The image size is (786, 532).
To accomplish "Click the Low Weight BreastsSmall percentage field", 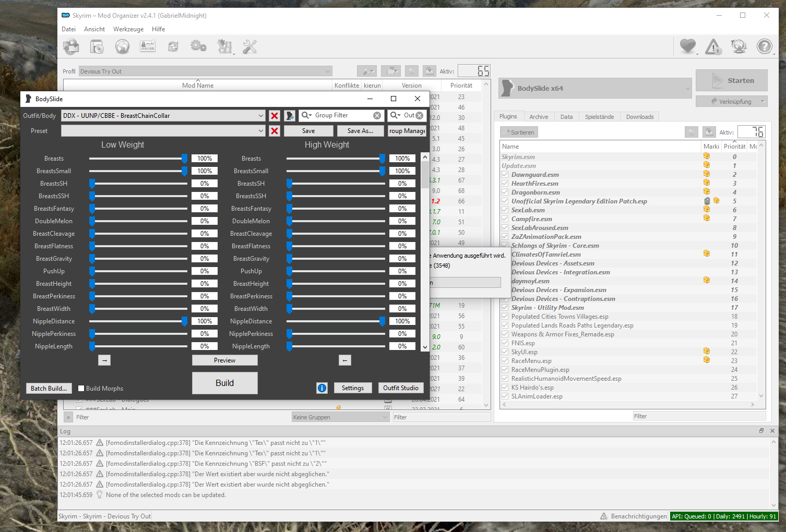I will coord(205,171).
